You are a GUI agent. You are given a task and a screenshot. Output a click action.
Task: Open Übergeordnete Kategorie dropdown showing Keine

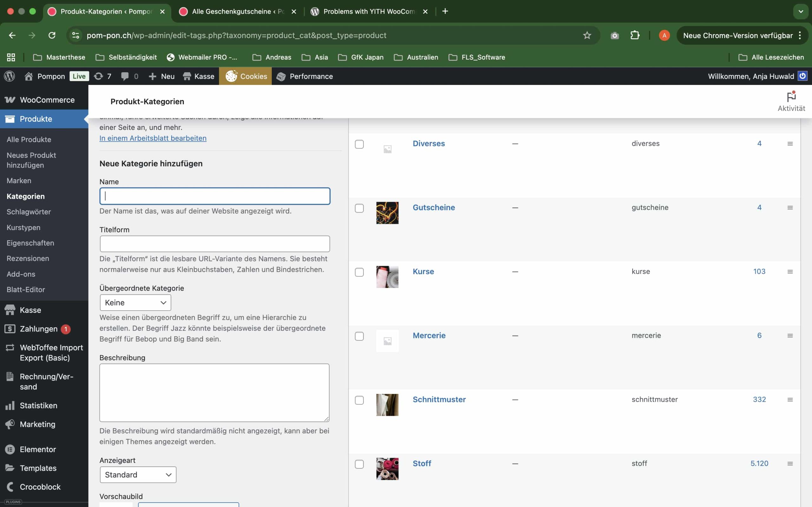point(135,302)
